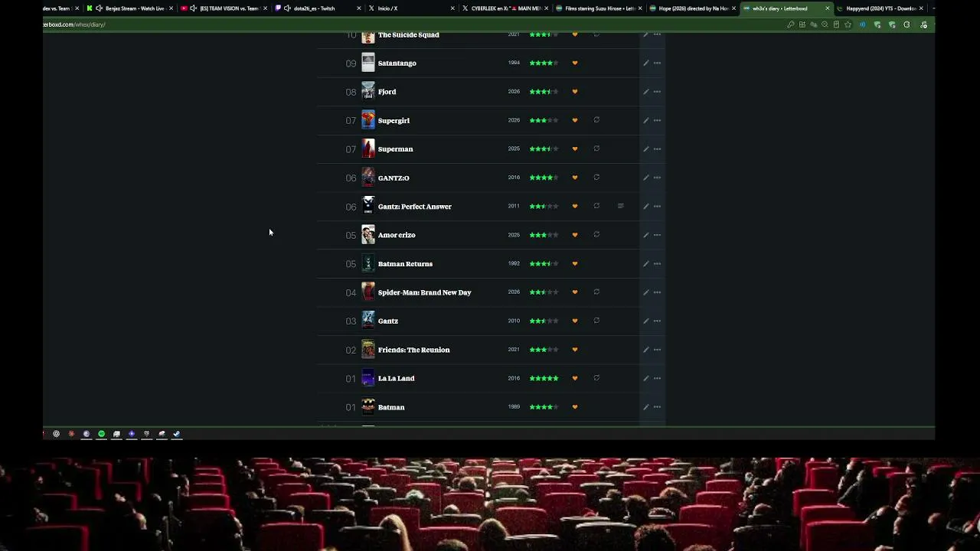Click the letterboxd.com address bar
This screenshot has height=551, width=980.
[x=413, y=24]
